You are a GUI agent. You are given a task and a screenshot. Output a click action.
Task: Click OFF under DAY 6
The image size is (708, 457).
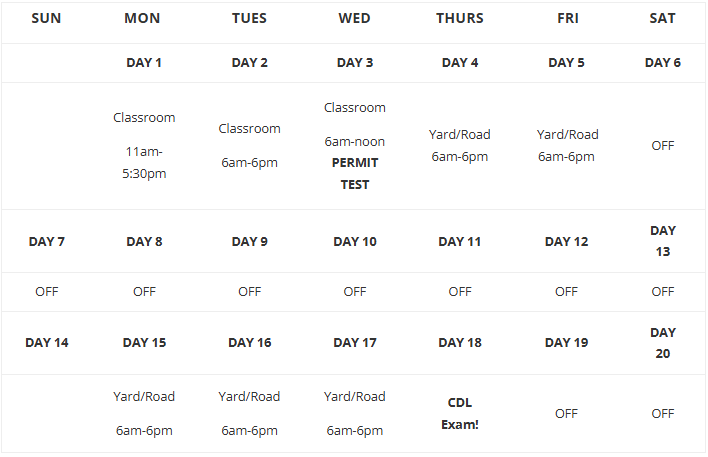(x=662, y=145)
